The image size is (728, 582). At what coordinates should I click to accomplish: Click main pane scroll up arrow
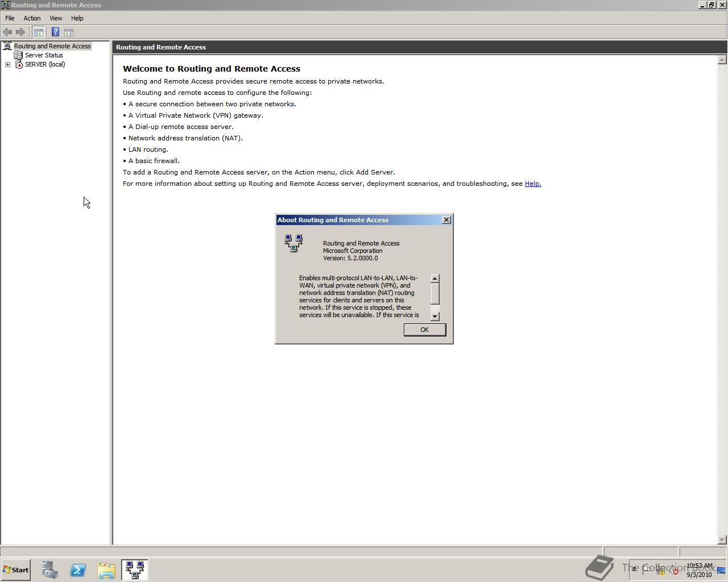point(722,60)
